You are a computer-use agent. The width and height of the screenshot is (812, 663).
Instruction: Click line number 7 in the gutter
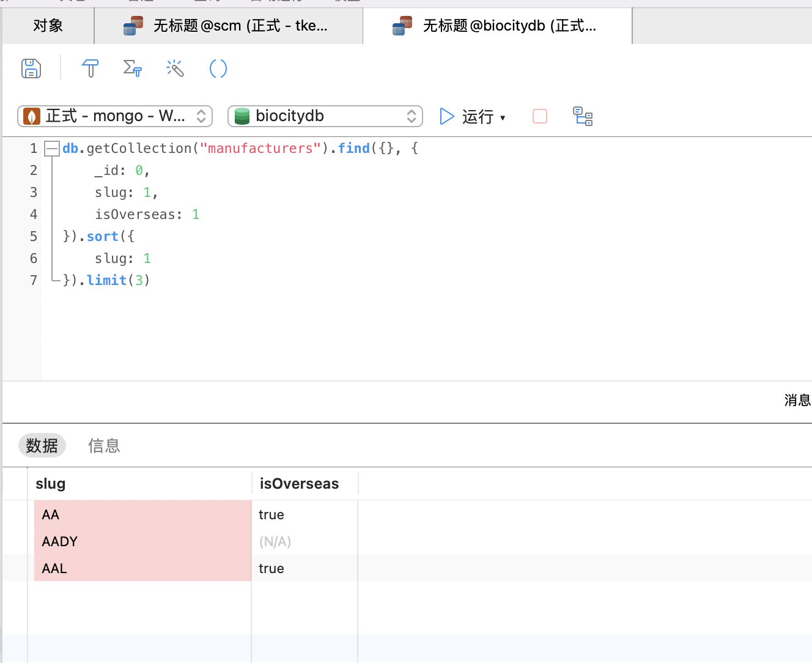tap(34, 281)
